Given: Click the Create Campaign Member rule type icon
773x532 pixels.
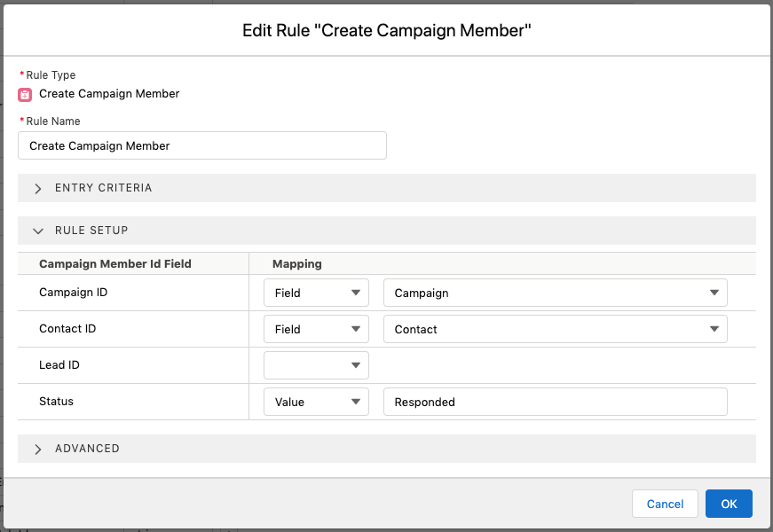Looking at the screenshot, I should tap(24, 94).
